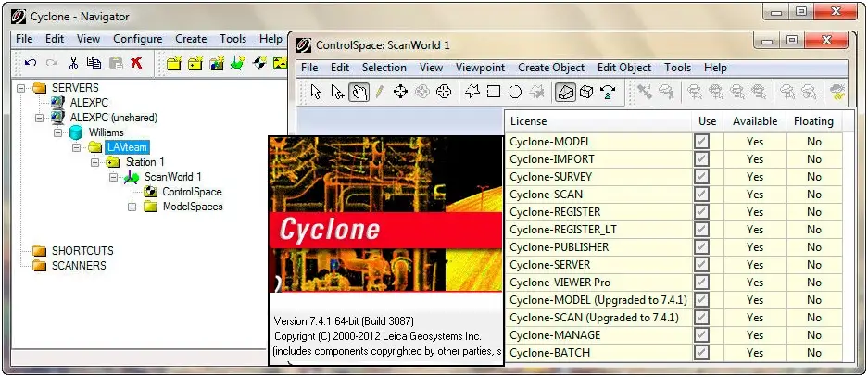Viewport: 868px width, 377px height.
Task: Click the Cyclone-VIEWER Pro license name
Action: click(x=560, y=283)
